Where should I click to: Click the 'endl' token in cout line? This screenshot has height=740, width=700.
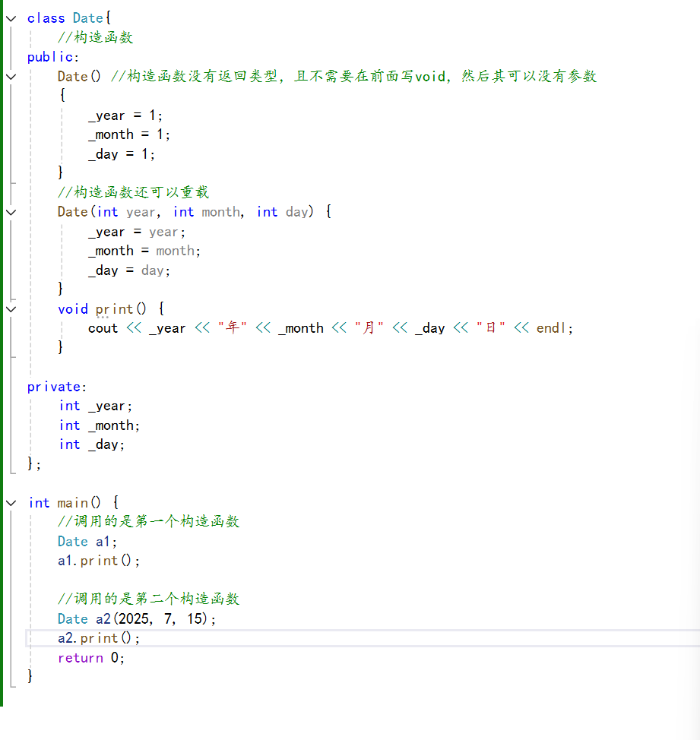pos(551,328)
